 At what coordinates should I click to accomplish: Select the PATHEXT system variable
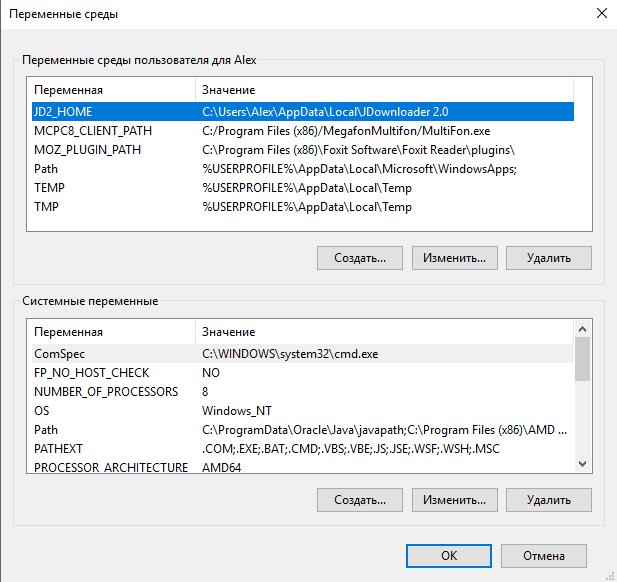(x=59, y=448)
